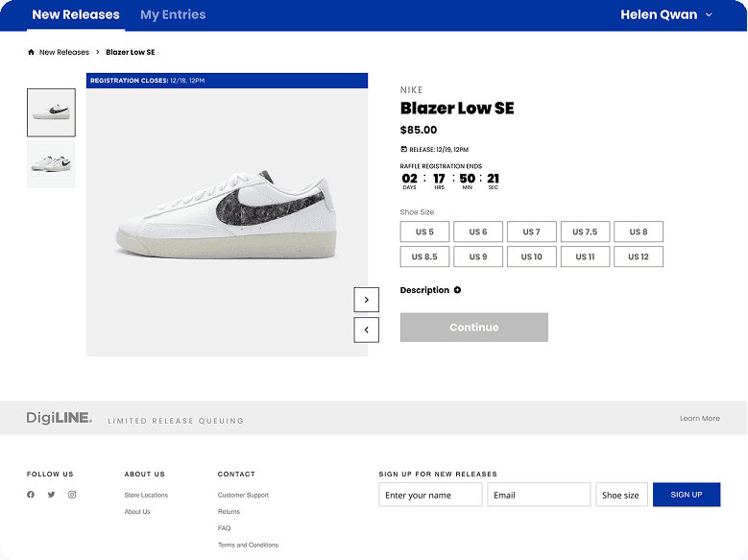
Task: Open the Helen Qwan account dropdown
Action: (x=666, y=14)
